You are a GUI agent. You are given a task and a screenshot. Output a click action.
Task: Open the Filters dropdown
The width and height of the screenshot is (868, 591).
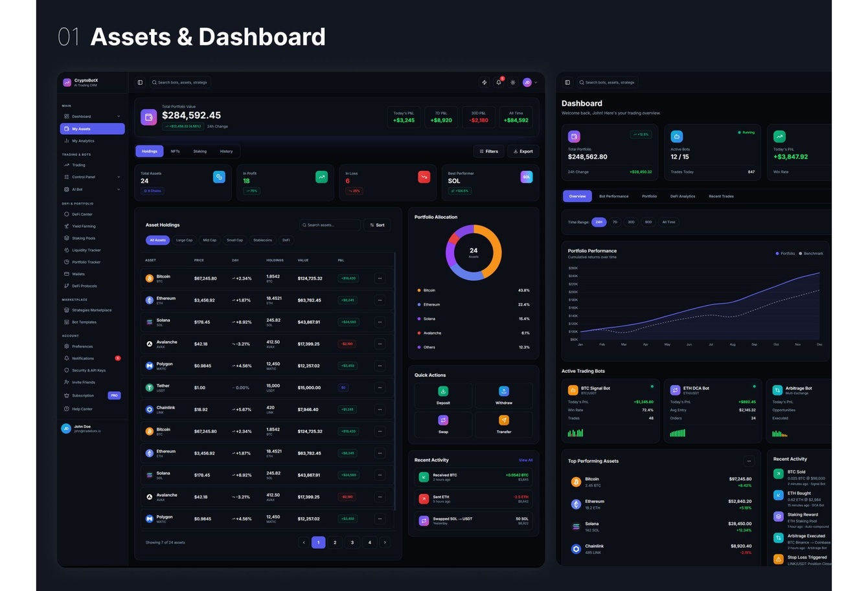click(x=488, y=151)
